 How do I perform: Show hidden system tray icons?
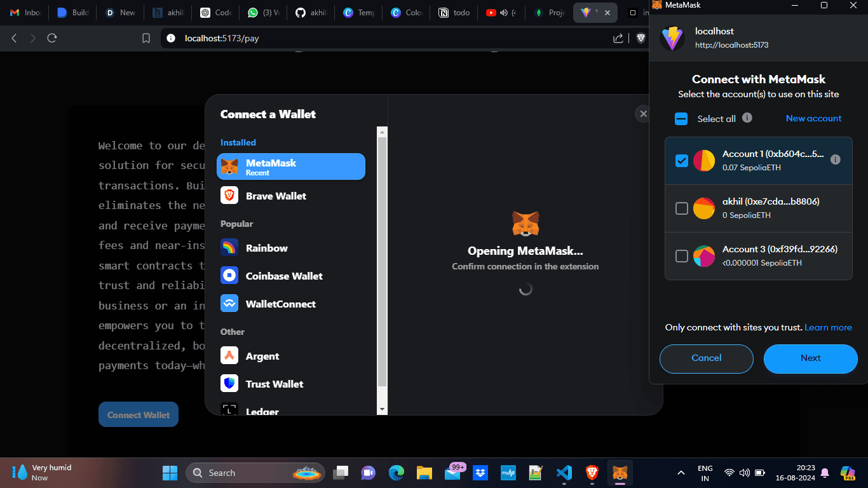[681, 473]
